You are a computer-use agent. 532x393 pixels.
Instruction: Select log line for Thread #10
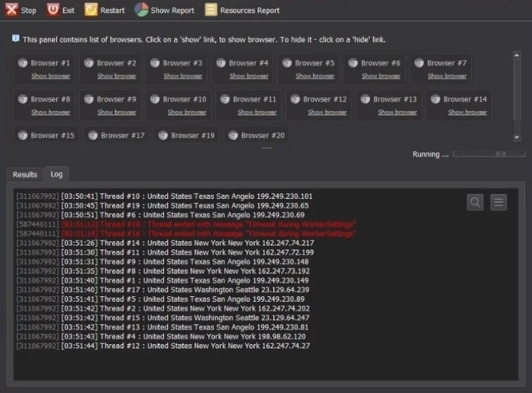coord(164,196)
